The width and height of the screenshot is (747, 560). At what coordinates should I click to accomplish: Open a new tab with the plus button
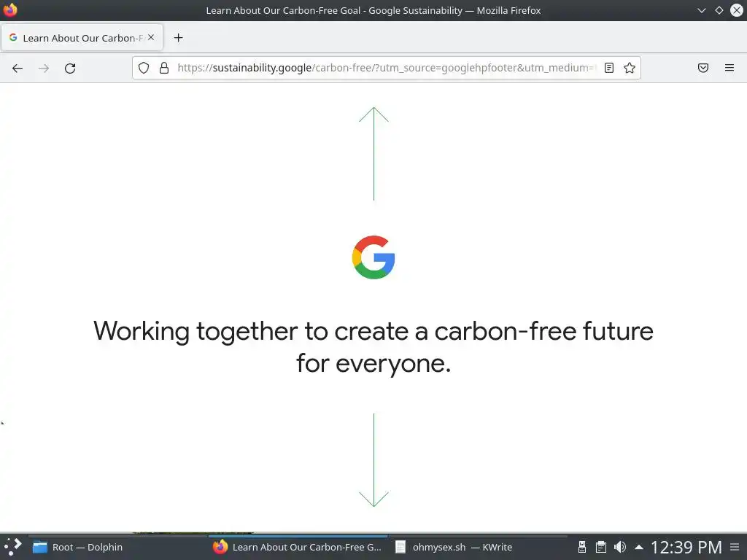(x=178, y=38)
